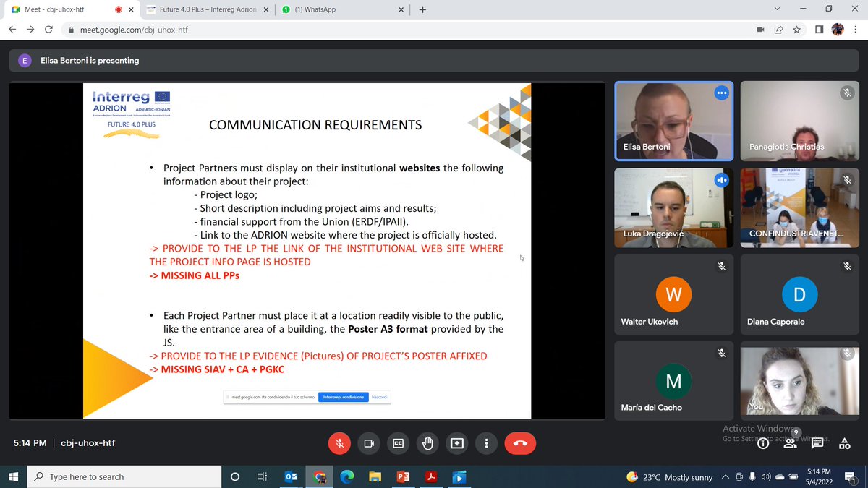Open the Windows Start menu
The height and width of the screenshot is (488, 868).
pyautogui.click(x=12, y=476)
